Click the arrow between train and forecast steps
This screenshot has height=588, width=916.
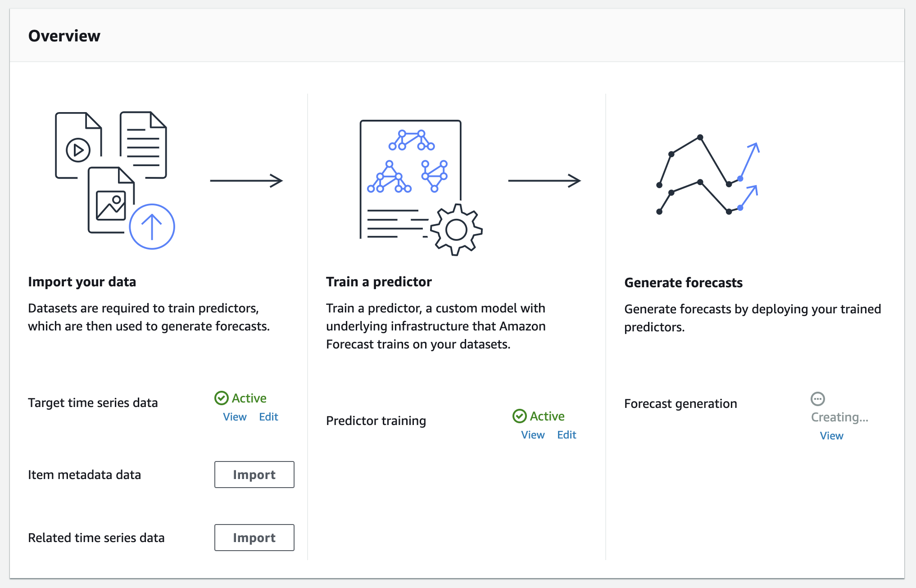point(544,181)
